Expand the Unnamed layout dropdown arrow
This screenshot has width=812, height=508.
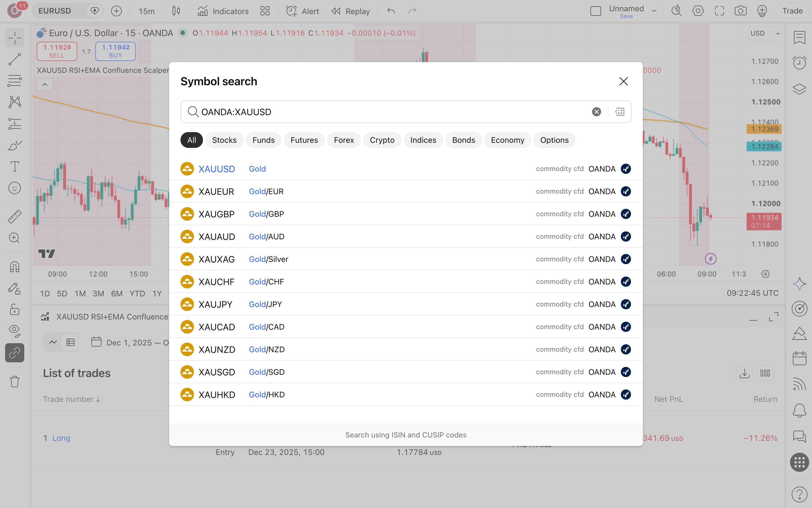tap(654, 11)
